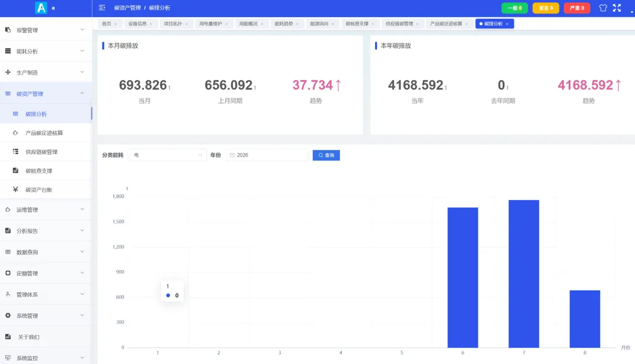This screenshot has width=635, height=364.
Task: Close the 产品碳足迹核算 tab
Action: pyautogui.click(x=466, y=24)
